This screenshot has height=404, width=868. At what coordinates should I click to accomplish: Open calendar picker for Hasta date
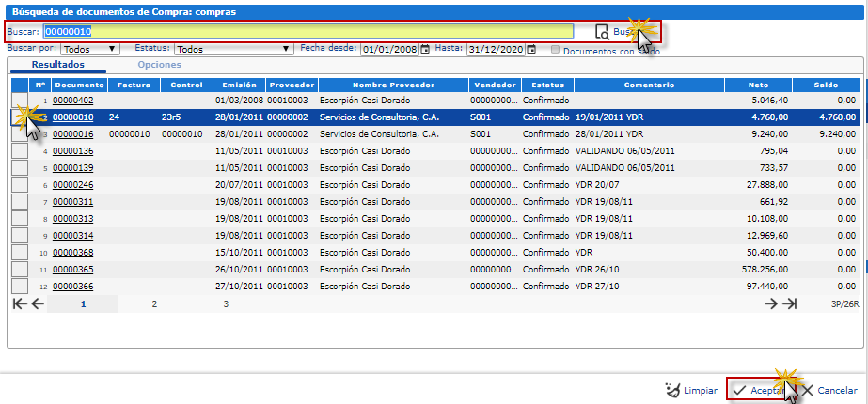tap(531, 49)
